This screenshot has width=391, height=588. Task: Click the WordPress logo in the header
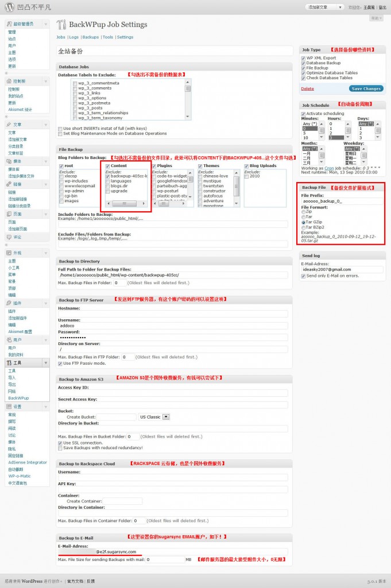[x=9, y=7]
